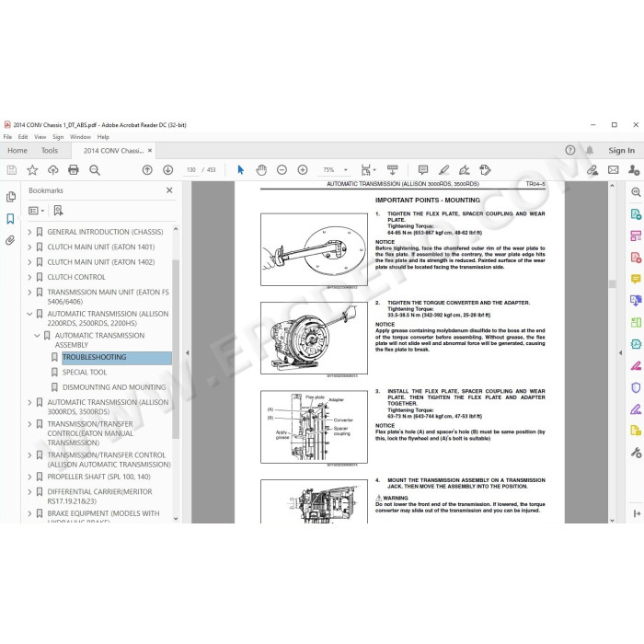
Task: Open the View menu
Action: (x=40, y=137)
